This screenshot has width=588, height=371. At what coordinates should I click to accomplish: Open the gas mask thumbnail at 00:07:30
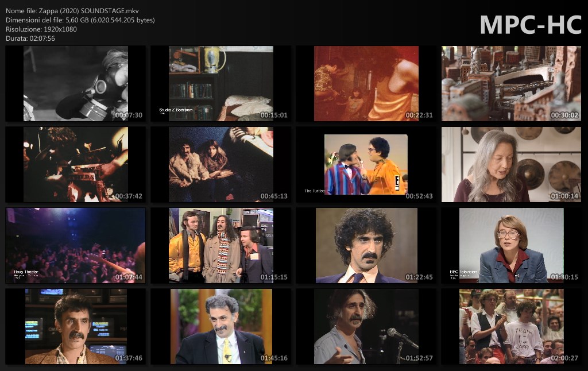pos(76,84)
